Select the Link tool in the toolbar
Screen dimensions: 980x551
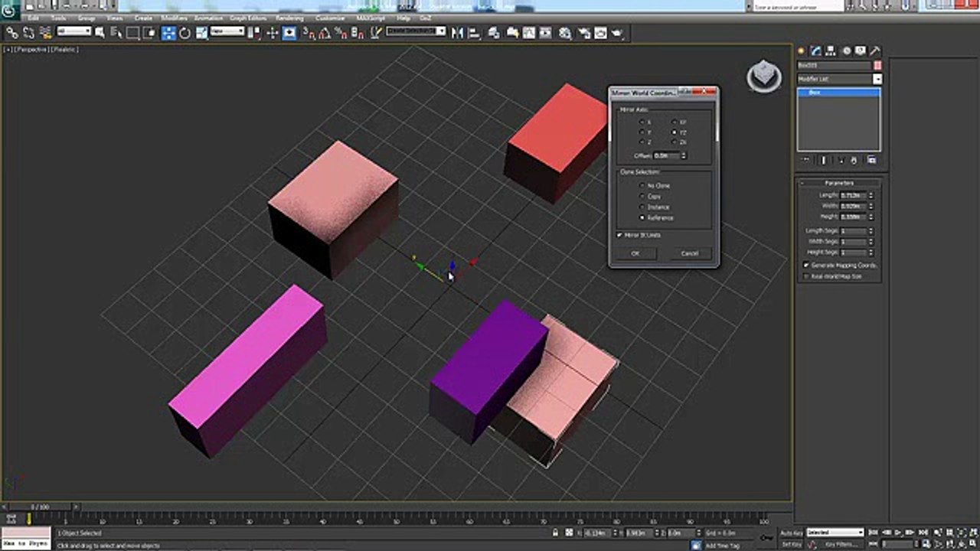[x=12, y=33]
